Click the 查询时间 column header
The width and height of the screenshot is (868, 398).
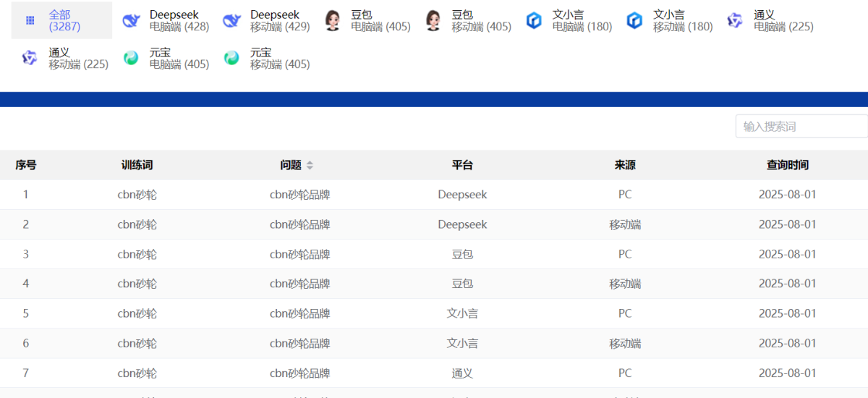click(x=787, y=165)
